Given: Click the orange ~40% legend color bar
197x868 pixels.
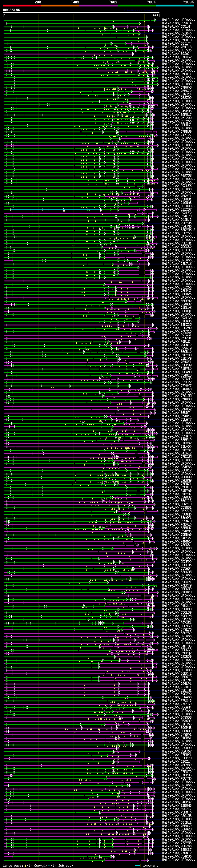Looking at the screenshot, I should tap(60, 6).
